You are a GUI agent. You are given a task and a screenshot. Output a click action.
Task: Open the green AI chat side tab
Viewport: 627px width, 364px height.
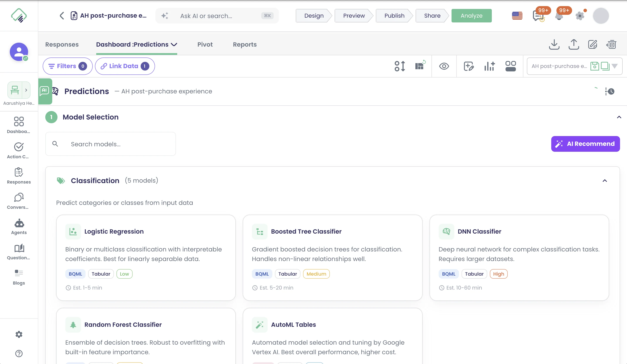click(45, 91)
